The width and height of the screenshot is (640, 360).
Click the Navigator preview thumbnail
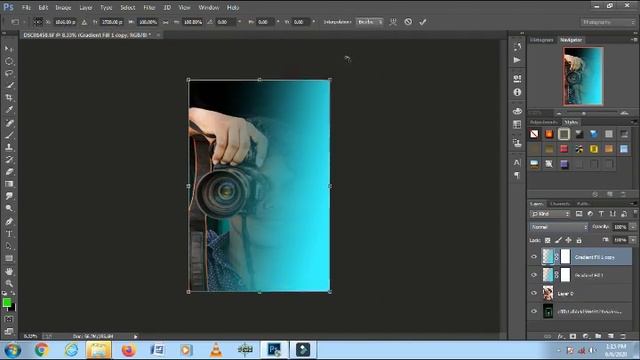(x=583, y=76)
